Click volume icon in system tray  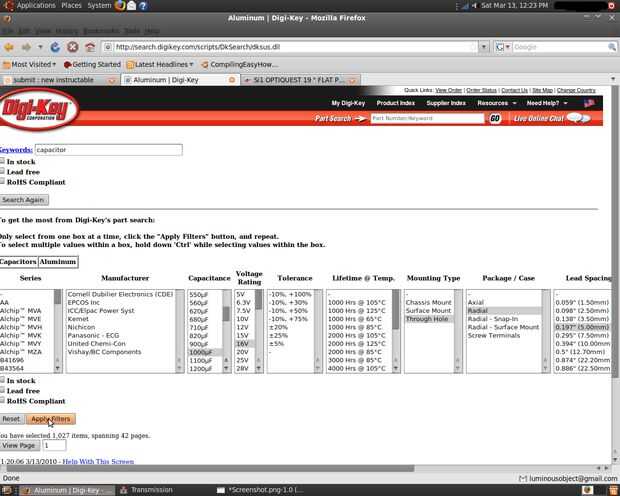tap(474, 6)
